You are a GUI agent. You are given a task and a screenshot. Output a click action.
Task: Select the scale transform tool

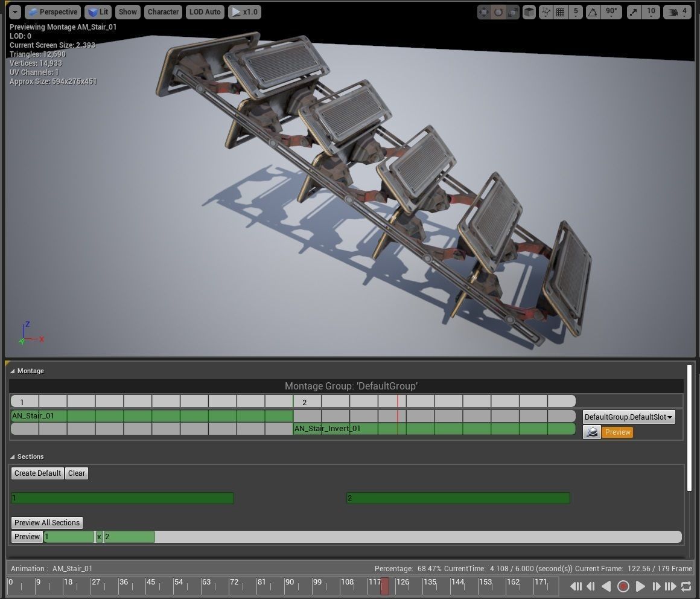pyautogui.click(x=513, y=12)
